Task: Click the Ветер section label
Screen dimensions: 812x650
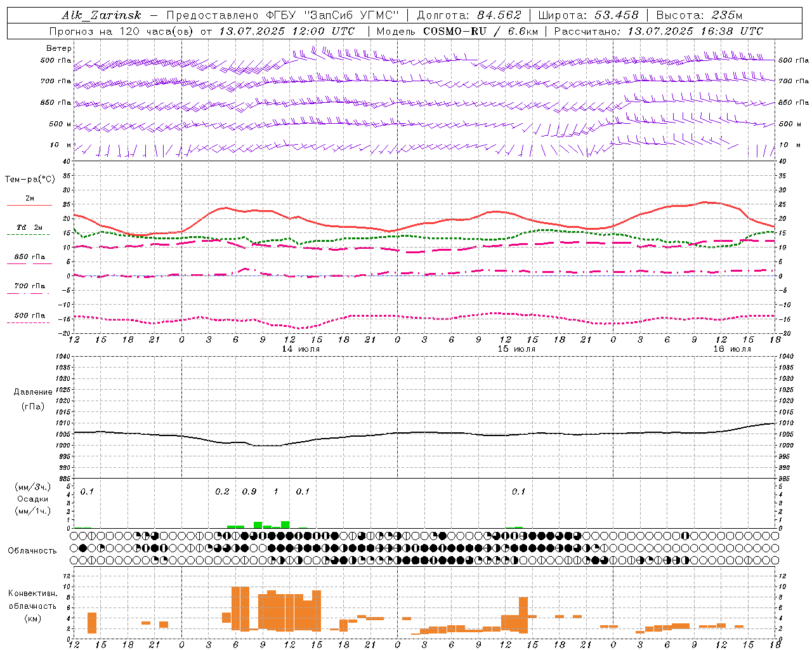Action: coord(59,48)
